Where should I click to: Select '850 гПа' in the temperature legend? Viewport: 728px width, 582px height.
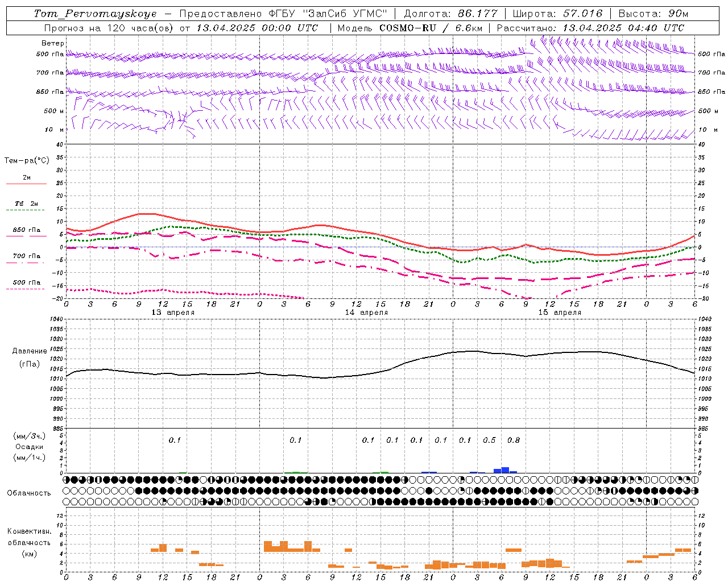pyautogui.click(x=27, y=230)
